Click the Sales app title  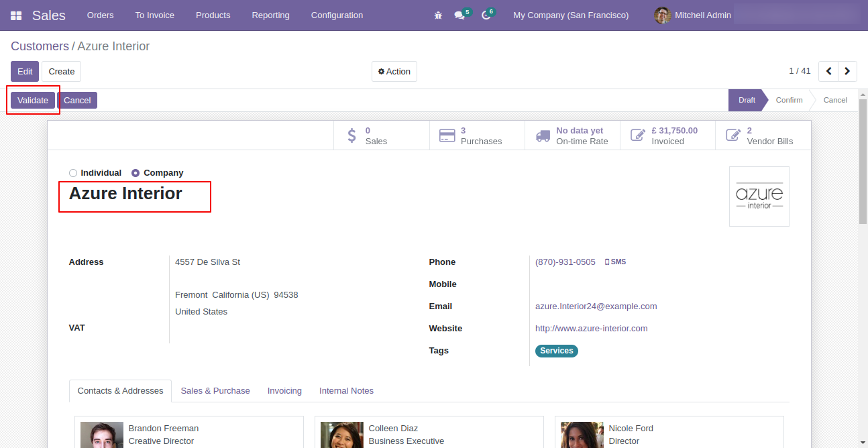49,15
